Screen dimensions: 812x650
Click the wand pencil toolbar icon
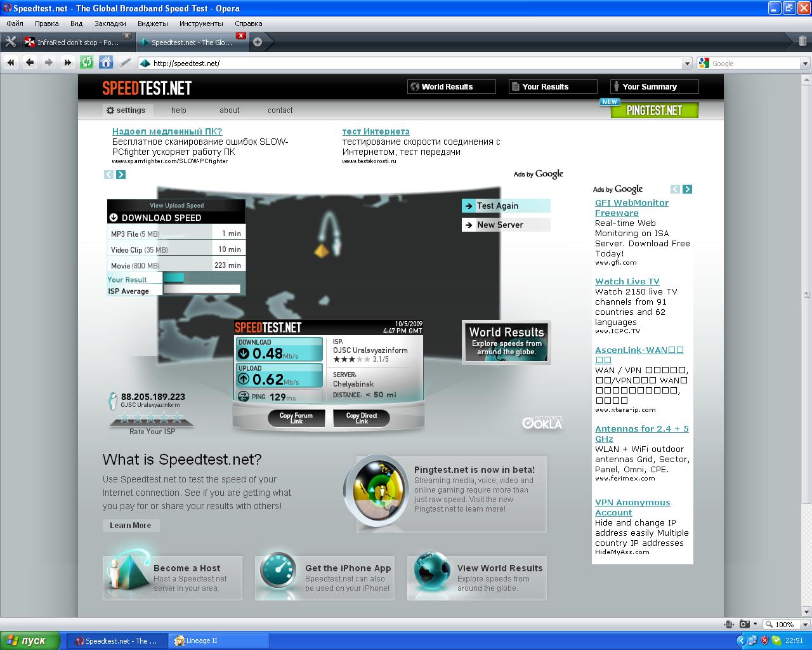click(125, 62)
